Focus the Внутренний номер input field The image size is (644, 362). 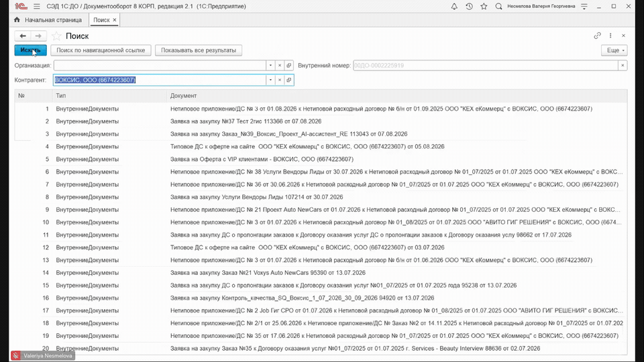(486, 65)
